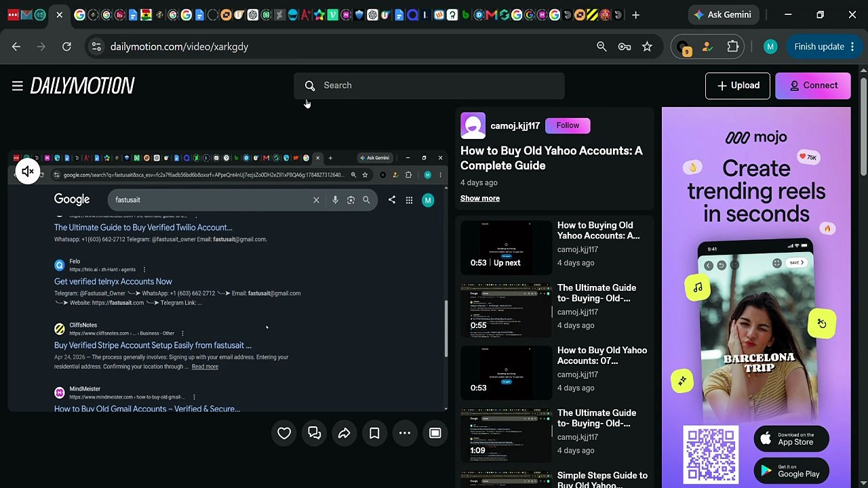Screen dimensions: 868x488
Task: Open the Chrome extensions puzzle icon
Action: tap(733, 47)
